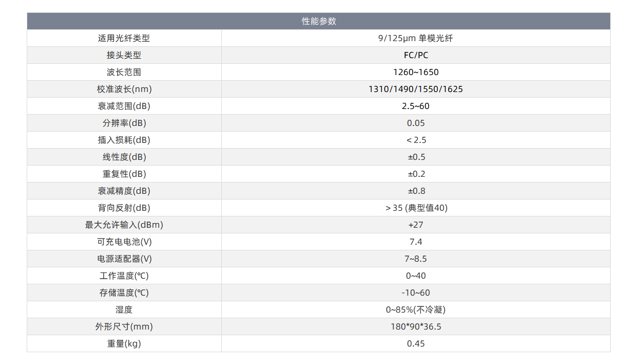Viewport: 638px width, 364px height.
Task: Click the 波长范围 row label
Action: coord(124,72)
